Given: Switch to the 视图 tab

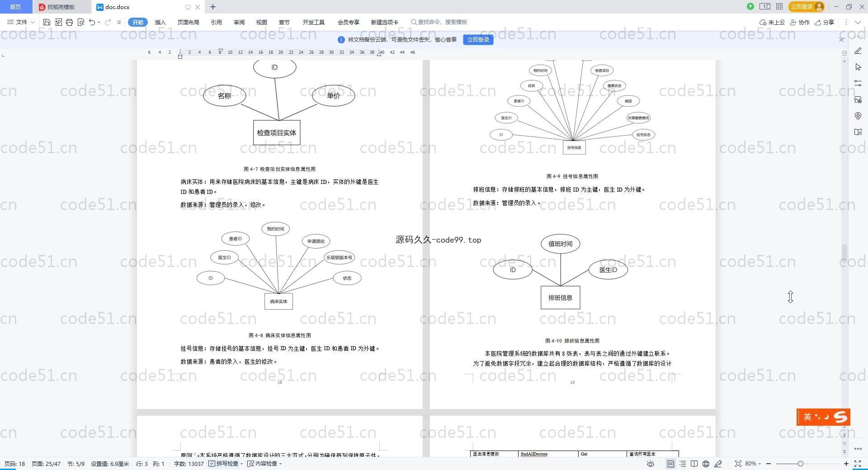Looking at the screenshot, I should [x=261, y=22].
